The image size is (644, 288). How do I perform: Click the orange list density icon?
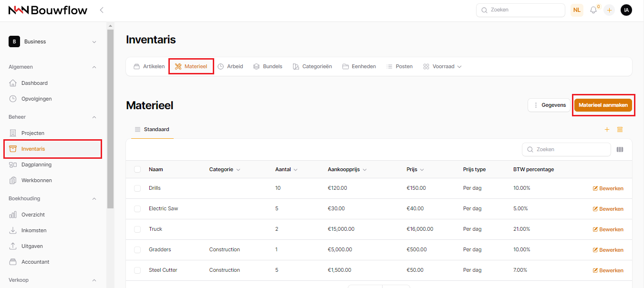620,130
